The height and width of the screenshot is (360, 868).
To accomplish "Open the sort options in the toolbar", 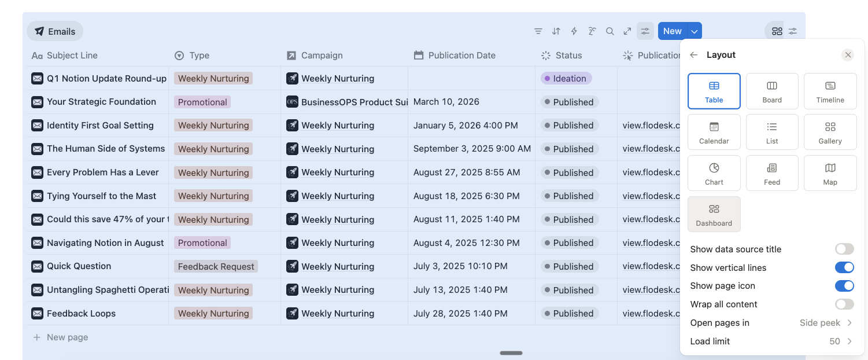I will coord(556,31).
